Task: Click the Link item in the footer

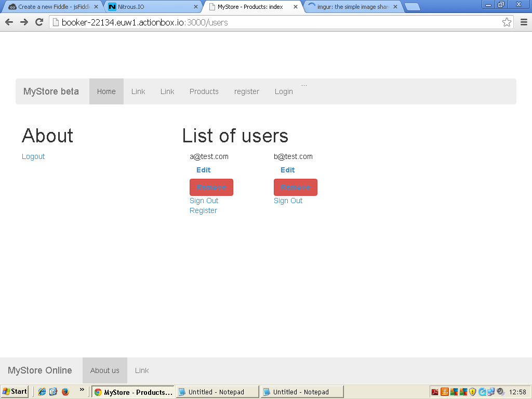Action: pyautogui.click(x=142, y=370)
